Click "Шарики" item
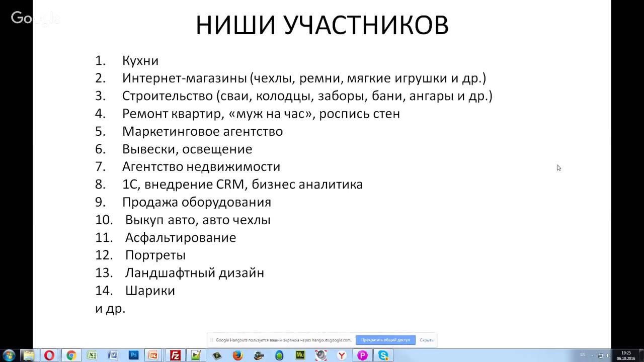The image size is (644, 362). 150,291
